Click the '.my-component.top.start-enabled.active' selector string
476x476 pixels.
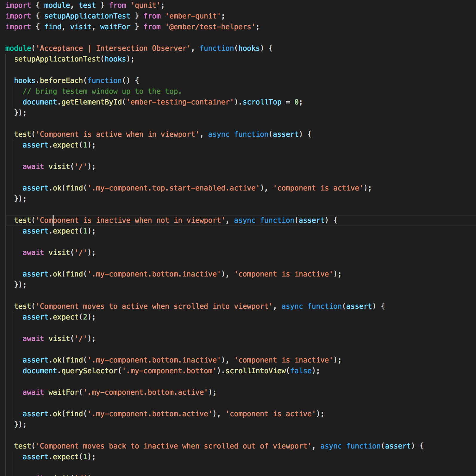click(x=173, y=188)
